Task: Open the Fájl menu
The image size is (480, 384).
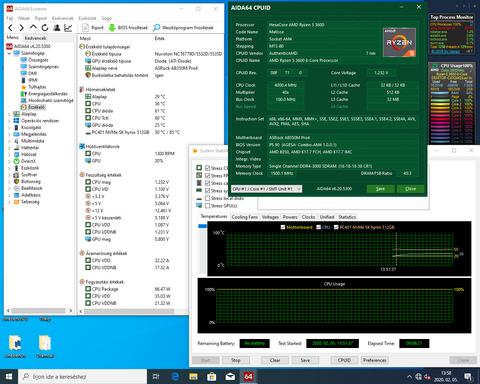Action: (10, 18)
